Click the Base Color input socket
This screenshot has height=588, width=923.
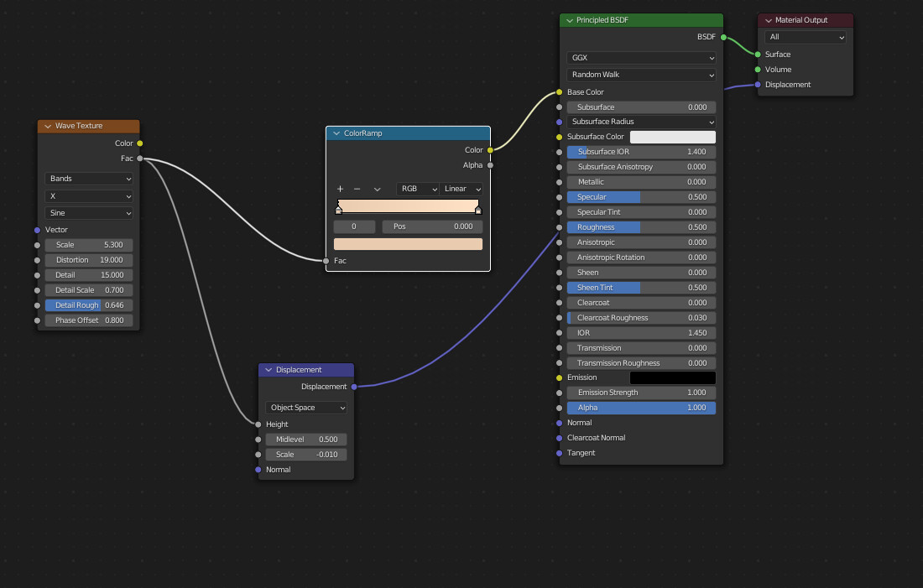pyautogui.click(x=559, y=92)
